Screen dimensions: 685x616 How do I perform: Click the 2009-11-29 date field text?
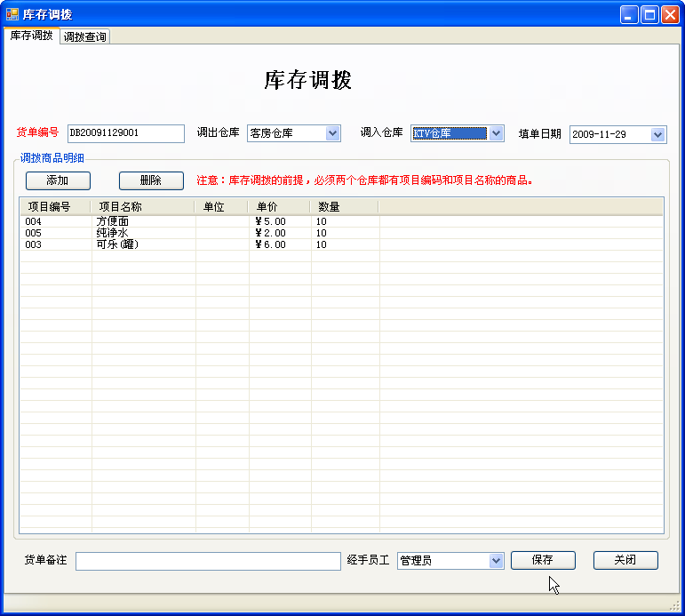click(599, 134)
